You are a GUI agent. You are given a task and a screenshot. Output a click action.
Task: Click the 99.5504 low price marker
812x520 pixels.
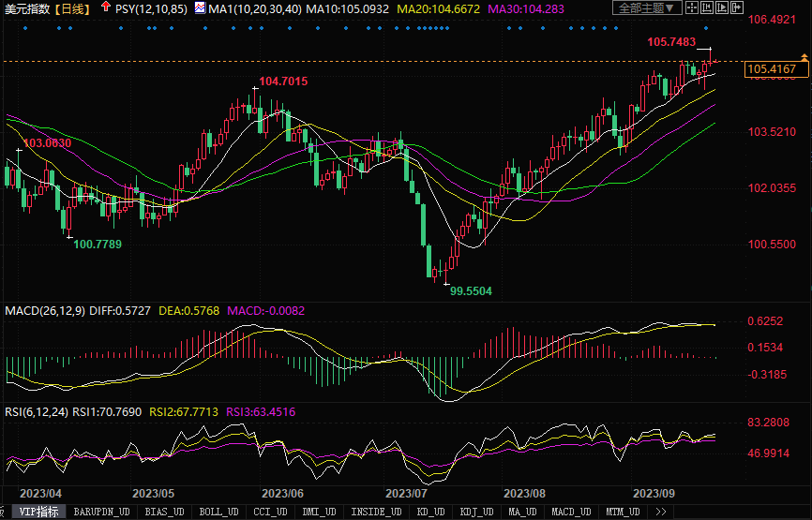point(471,291)
